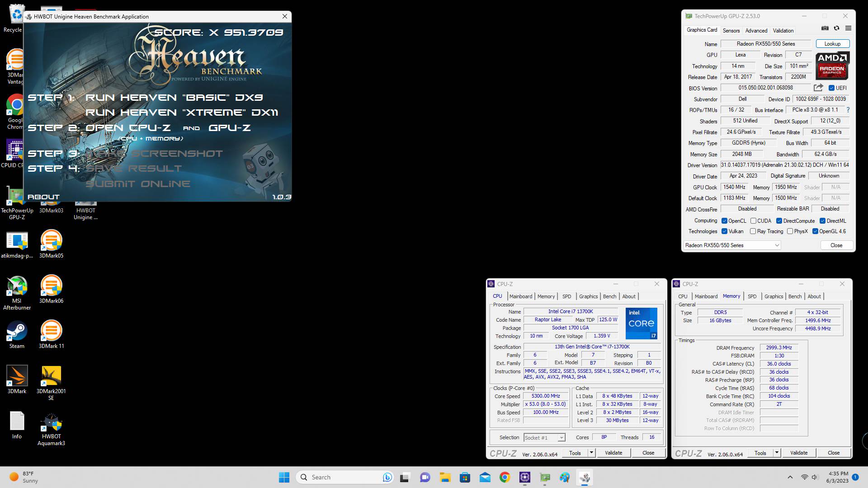The image size is (868, 488).
Task: Open the Steam desktop icon
Action: click(x=17, y=335)
